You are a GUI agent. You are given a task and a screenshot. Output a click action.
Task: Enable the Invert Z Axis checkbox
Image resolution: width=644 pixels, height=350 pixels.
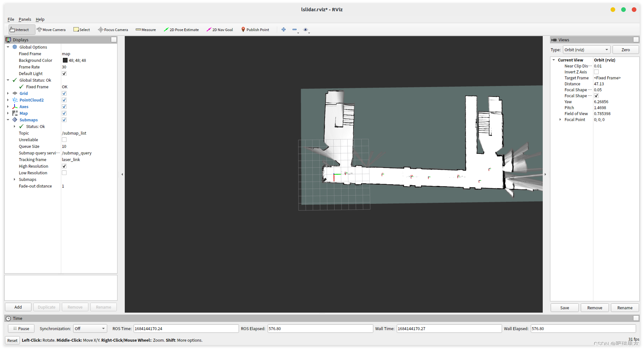click(x=596, y=72)
